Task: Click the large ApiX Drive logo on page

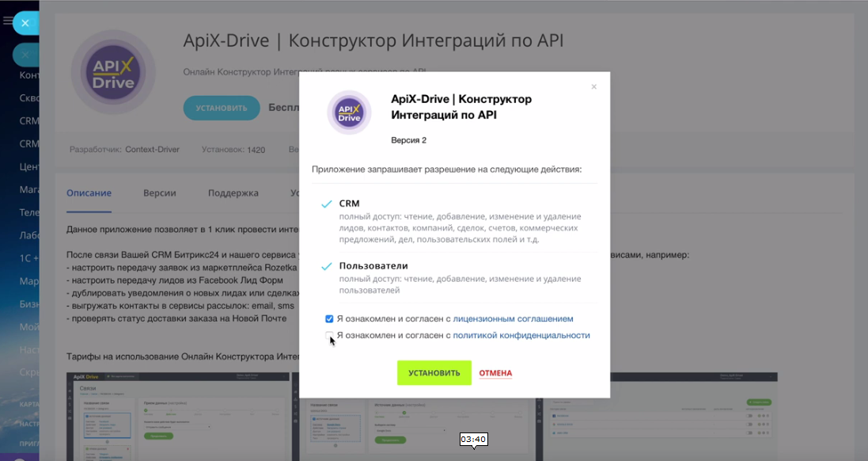Action: (113, 73)
